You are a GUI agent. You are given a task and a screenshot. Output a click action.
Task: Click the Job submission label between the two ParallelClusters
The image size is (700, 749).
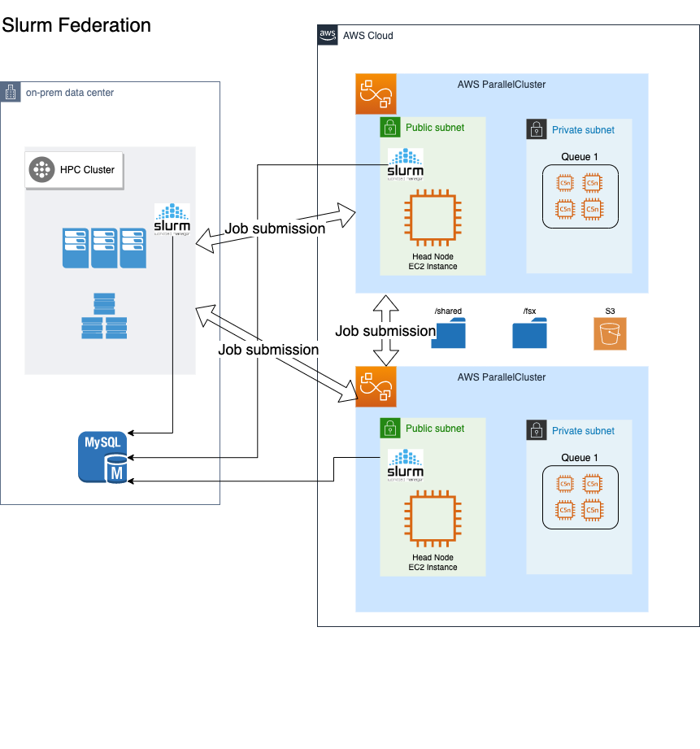coord(385,330)
